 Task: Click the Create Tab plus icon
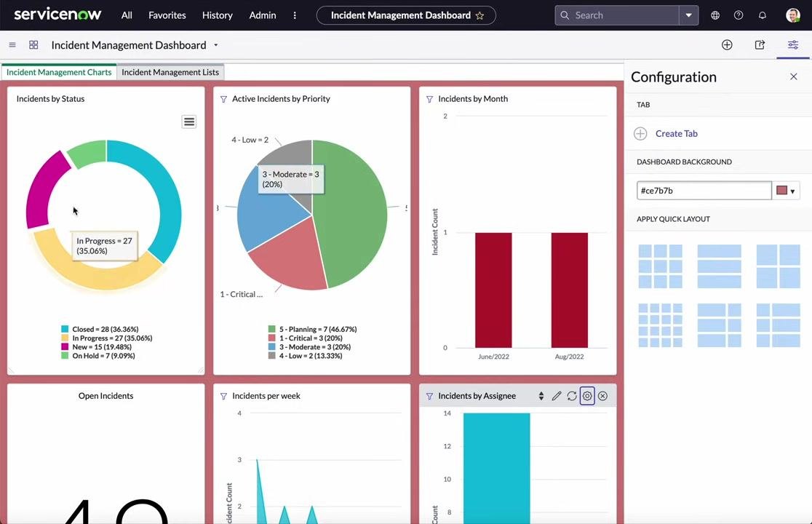pos(640,134)
